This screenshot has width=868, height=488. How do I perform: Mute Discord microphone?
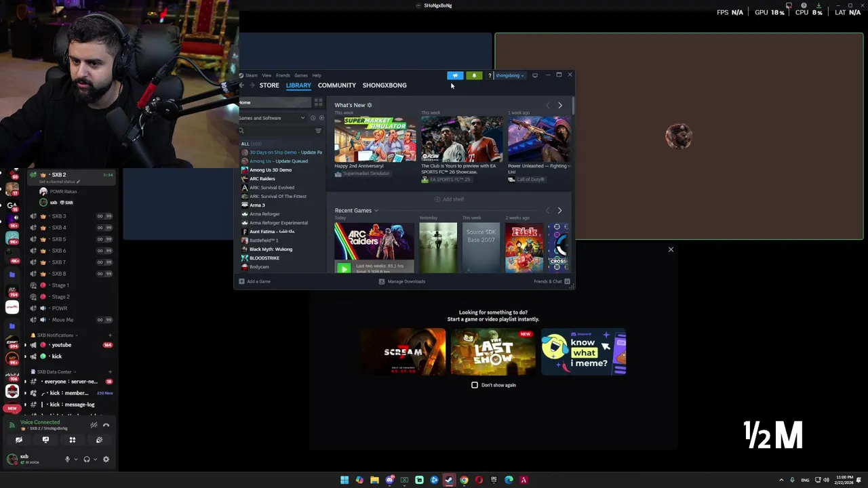pos(67,460)
